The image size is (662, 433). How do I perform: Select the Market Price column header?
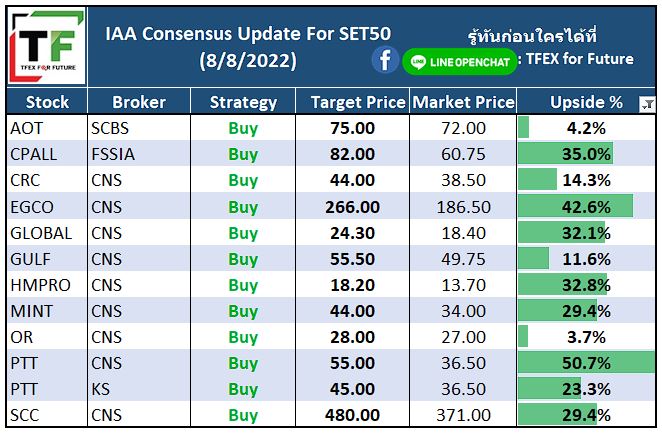click(x=463, y=102)
